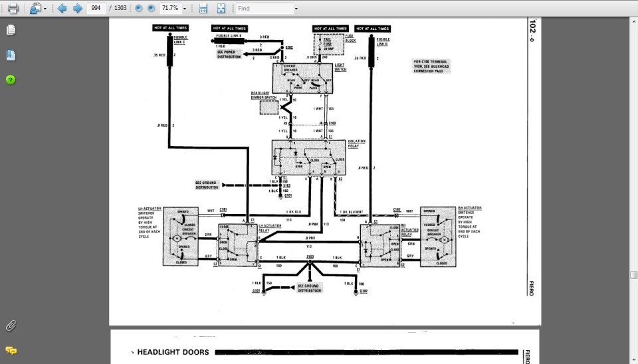Click the zoom percentage field showing 71.7%
Viewport: 638px width, 364px height.
click(x=170, y=8)
